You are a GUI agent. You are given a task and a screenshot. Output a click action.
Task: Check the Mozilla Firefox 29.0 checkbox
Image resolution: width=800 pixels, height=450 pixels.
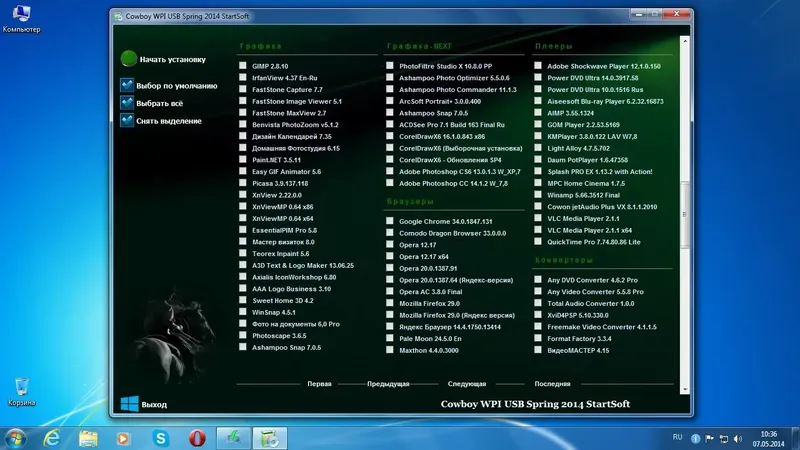point(390,303)
